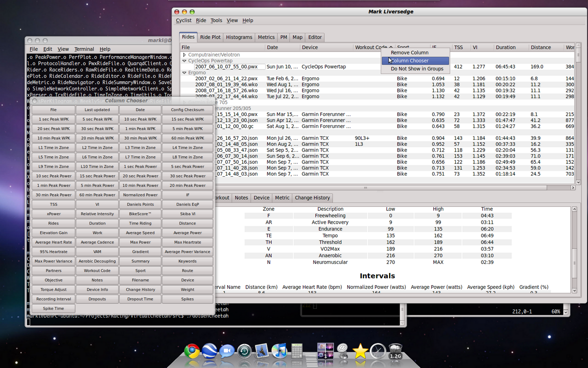
Task: Click the Elevation Gain button
Action: tap(54, 233)
